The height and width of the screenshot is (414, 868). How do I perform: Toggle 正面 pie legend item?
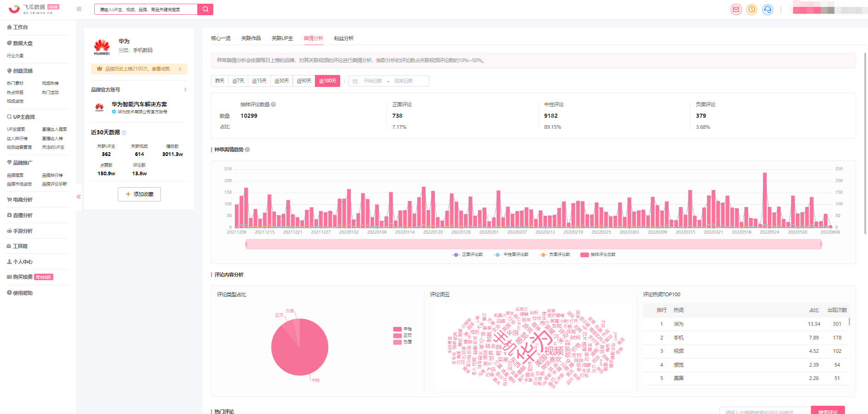[x=402, y=336]
